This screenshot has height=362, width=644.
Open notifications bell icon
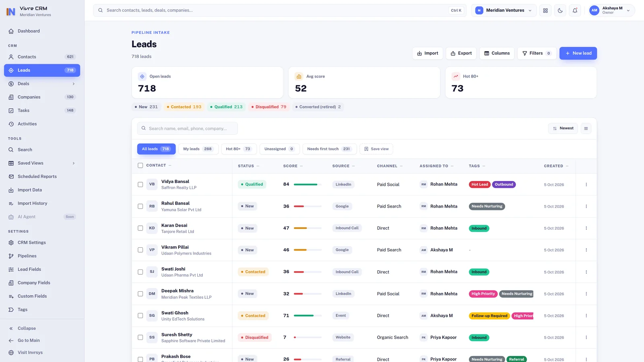click(575, 10)
